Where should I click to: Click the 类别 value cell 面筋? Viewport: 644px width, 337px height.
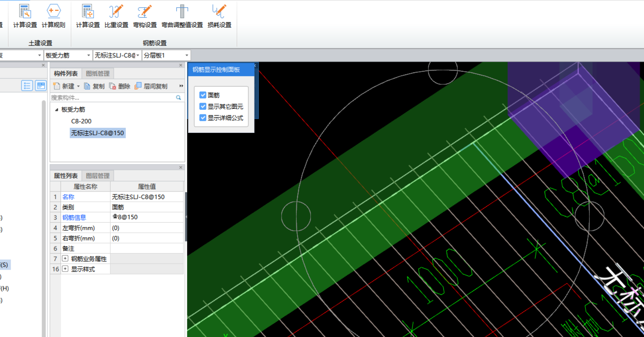point(147,207)
